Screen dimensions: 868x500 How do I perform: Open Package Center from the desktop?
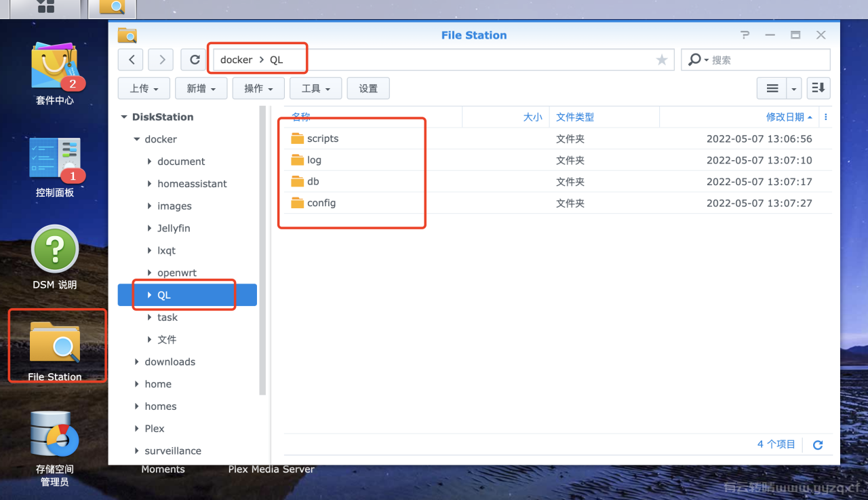pyautogui.click(x=54, y=68)
